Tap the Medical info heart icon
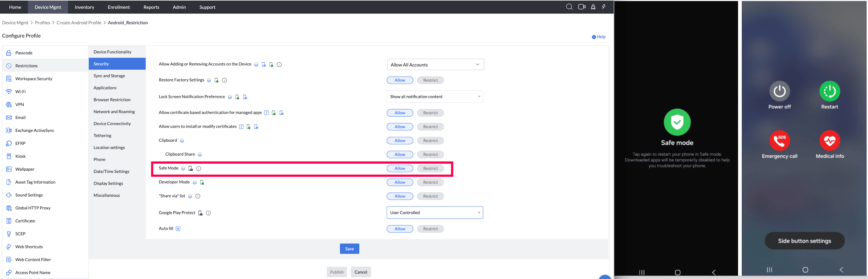Screen dimensions: 868x279 [x=829, y=141]
